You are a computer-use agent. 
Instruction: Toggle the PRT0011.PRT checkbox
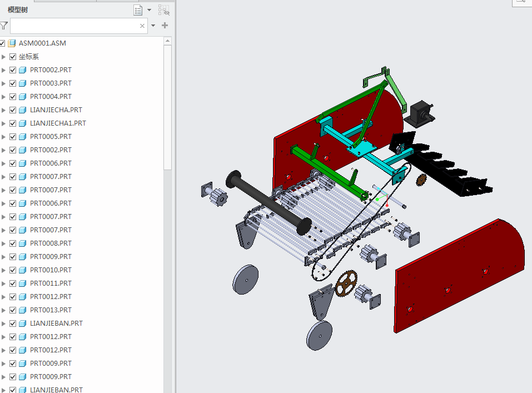[x=13, y=283]
